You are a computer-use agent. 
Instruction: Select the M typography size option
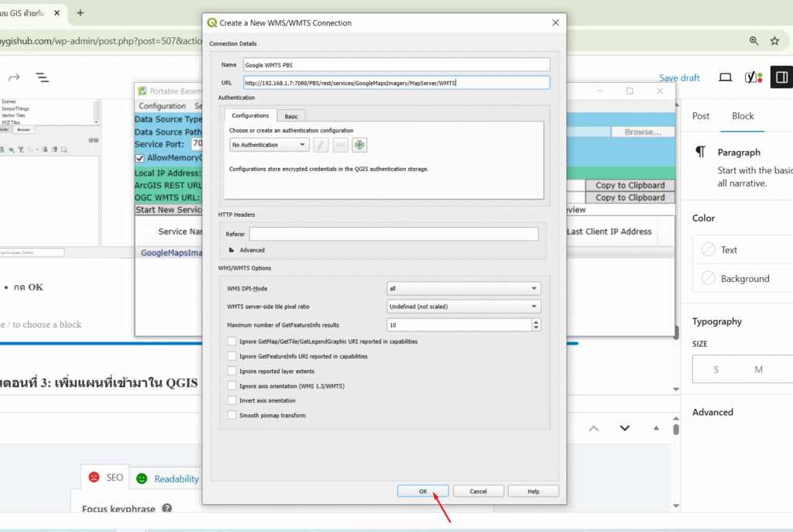[x=758, y=369]
